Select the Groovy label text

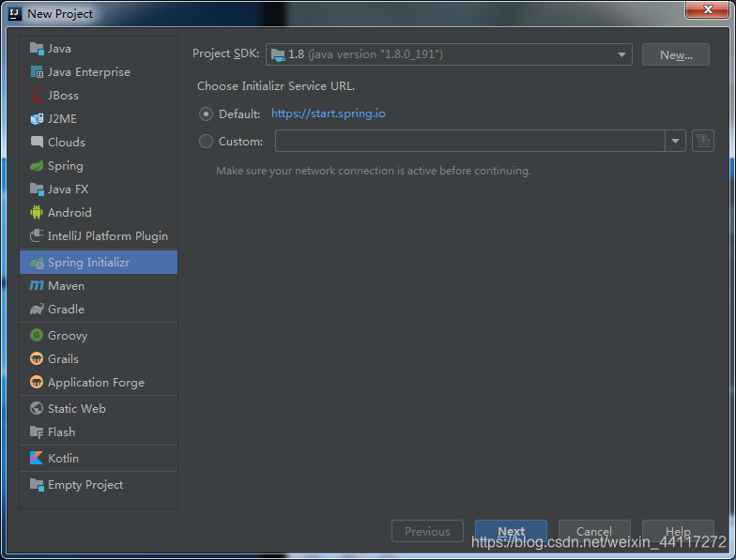(x=68, y=336)
